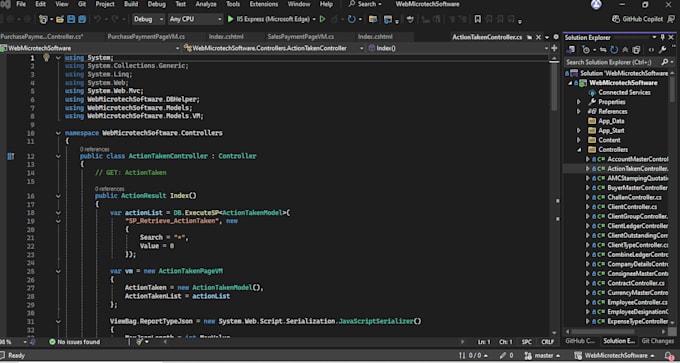Click the No issues found indicator
Image resolution: width=680 pixels, height=363 pixels.
point(74,342)
